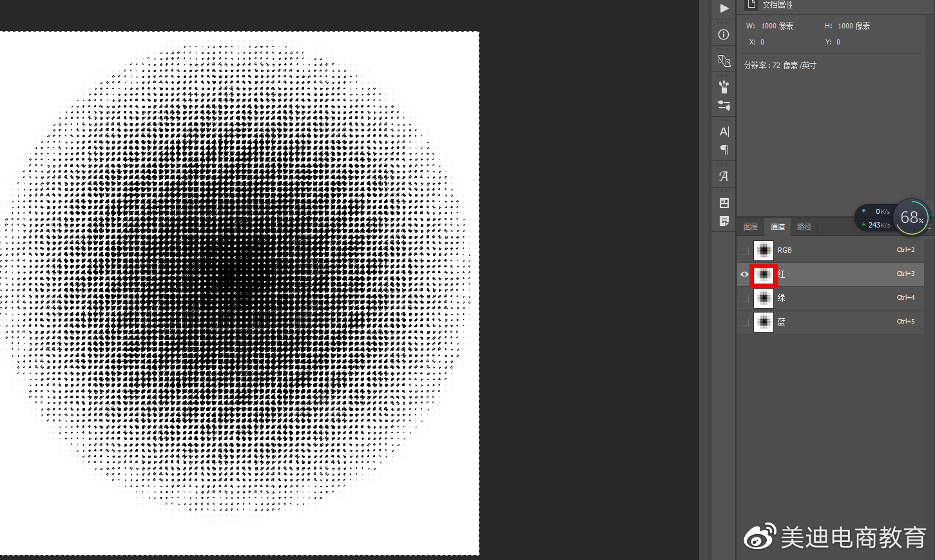Image resolution: width=935 pixels, height=560 pixels.
Task: Switch to the 路径 tab
Action: coord(804,227)
